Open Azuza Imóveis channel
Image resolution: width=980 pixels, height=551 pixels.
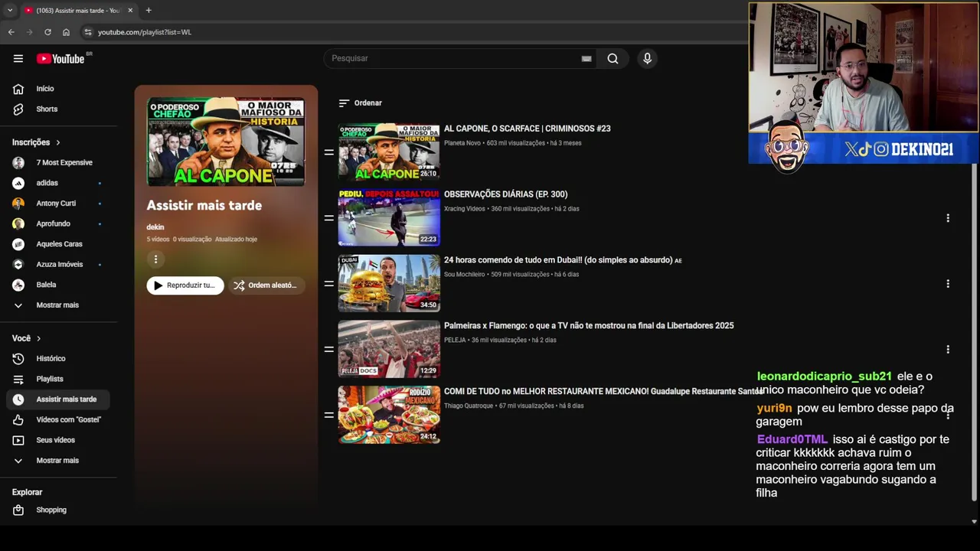point(60,264)
